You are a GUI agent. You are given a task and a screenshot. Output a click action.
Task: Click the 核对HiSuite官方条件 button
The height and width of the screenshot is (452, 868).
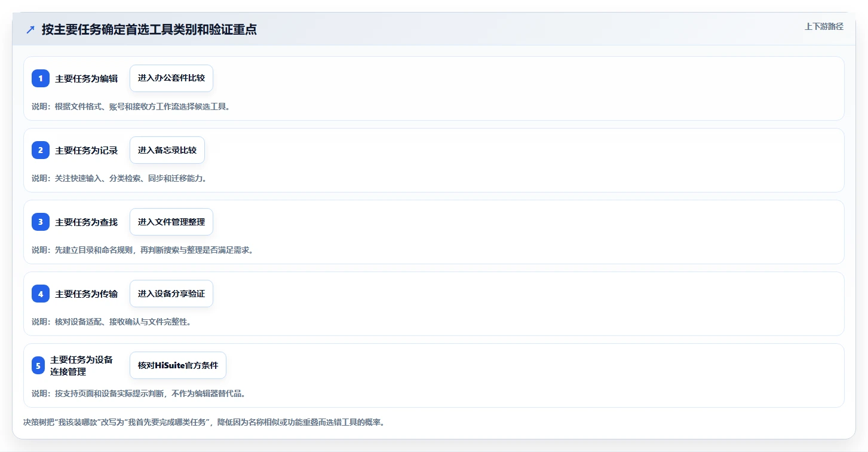pyautogui.click(x=178, y=365)
